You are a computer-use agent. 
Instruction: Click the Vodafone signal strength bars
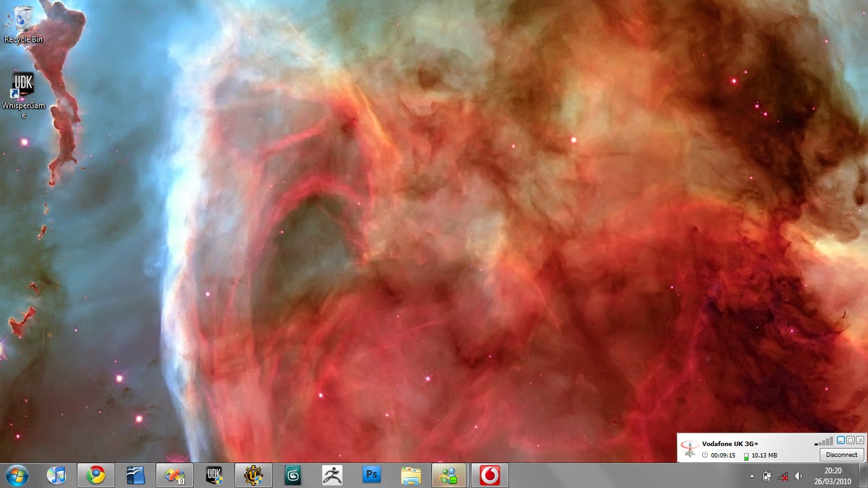(x=824, y=441)
